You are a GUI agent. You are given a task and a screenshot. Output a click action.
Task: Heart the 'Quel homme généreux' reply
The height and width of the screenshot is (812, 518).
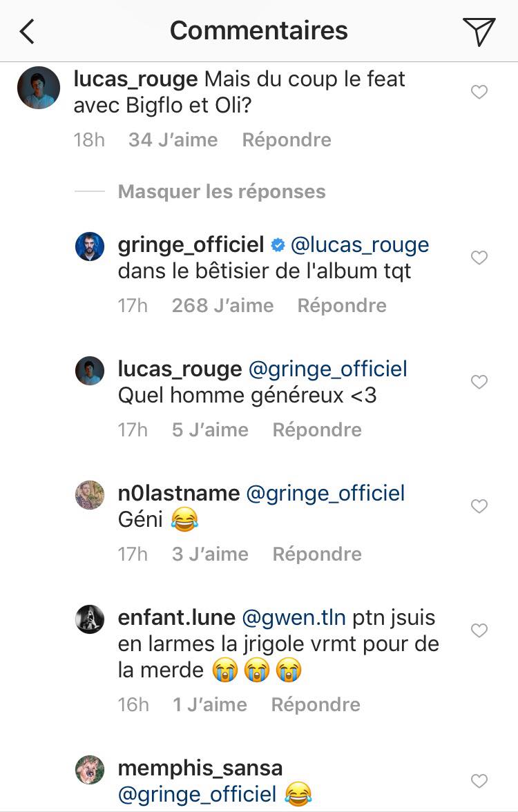(x=479, y=382)
